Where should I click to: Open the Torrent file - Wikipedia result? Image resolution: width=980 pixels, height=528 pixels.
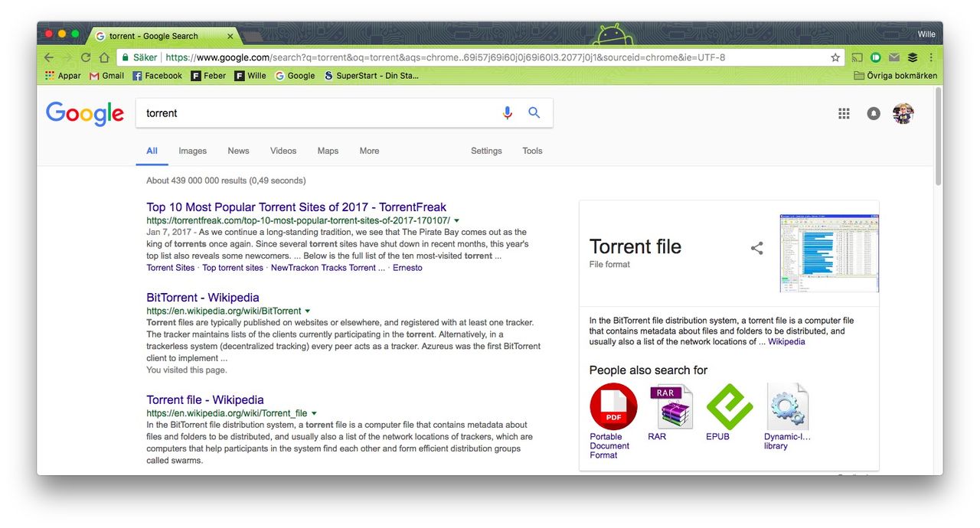tap(205, 400)
